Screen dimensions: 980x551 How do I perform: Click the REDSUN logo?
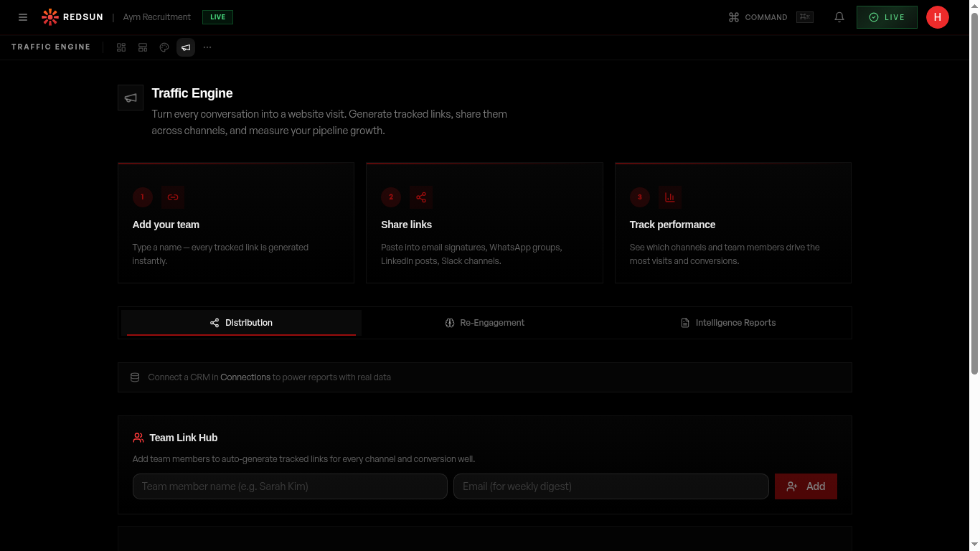[72, 17]
